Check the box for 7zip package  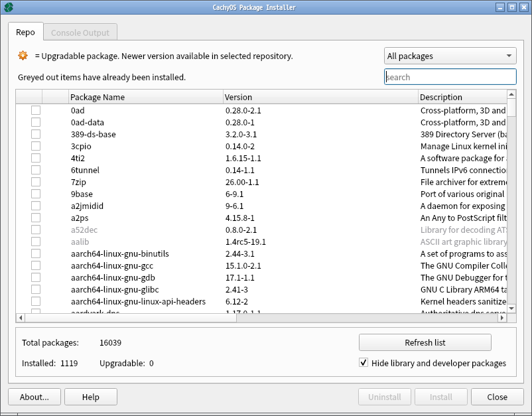36,182
